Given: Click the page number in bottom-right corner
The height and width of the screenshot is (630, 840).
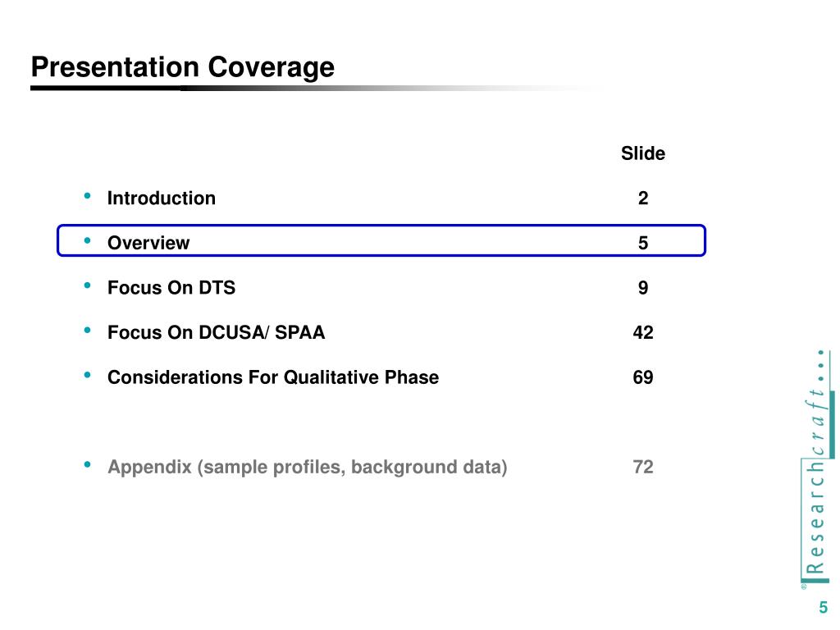Looking at the screenshot, I should tap(823, 608).
